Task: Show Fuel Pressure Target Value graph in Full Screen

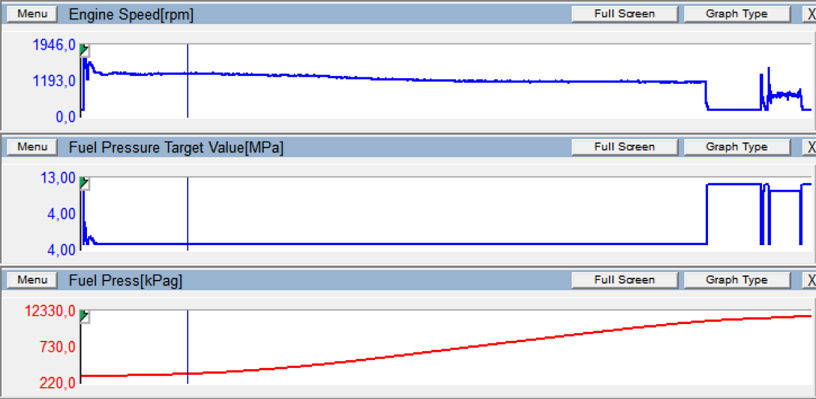Action: (624, 147)
